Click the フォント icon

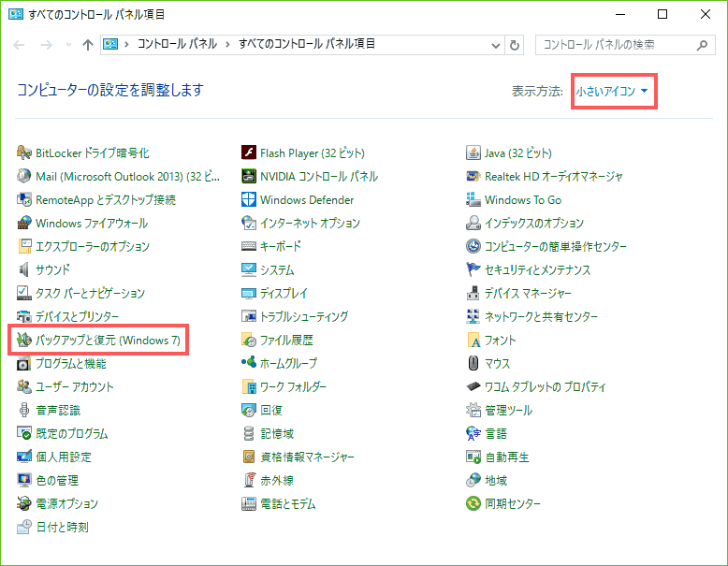473,340
